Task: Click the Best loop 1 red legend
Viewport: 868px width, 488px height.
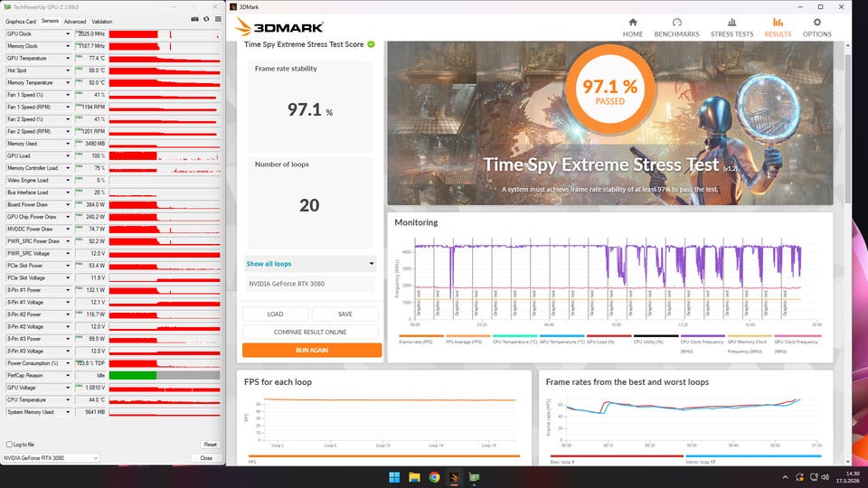Action: (x=616, y=459)
